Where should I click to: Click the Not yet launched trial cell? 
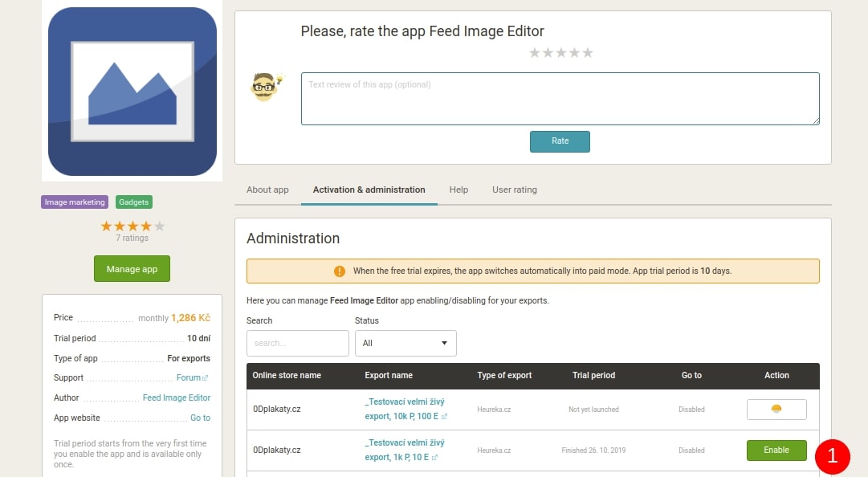[593, 410]
